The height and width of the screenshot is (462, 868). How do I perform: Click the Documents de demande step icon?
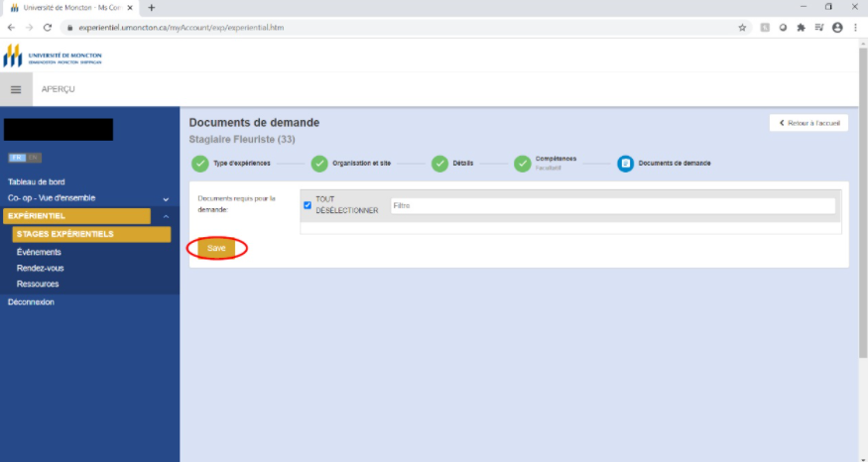coord(626,164)
